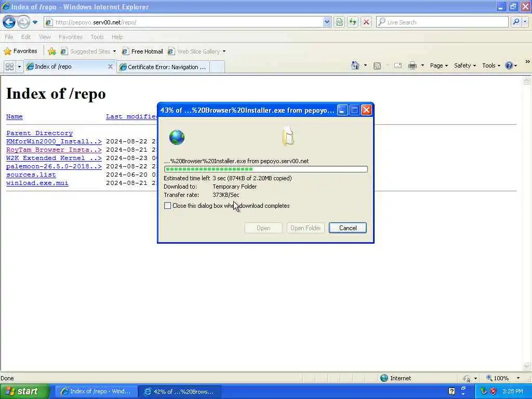532x399 pixels.
Task: Open the tab list dropdown arrow
Action: (x=19, y=66)
